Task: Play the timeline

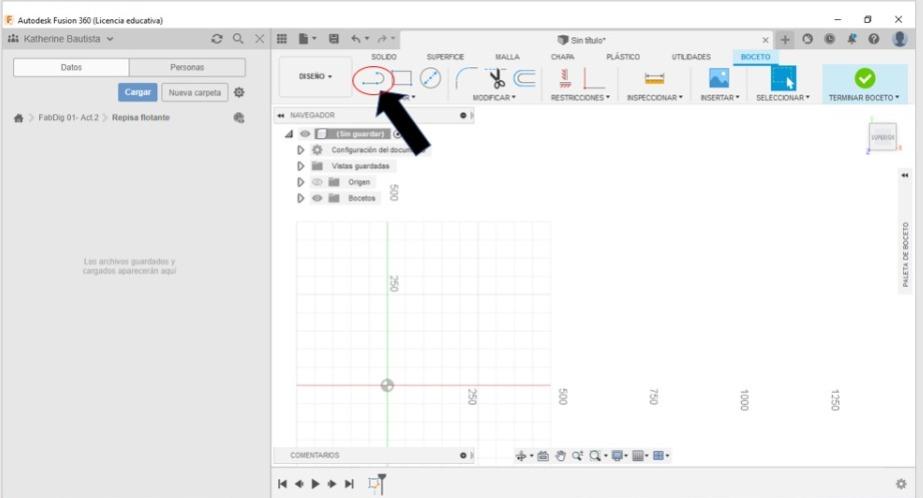Action: (315, 484)
